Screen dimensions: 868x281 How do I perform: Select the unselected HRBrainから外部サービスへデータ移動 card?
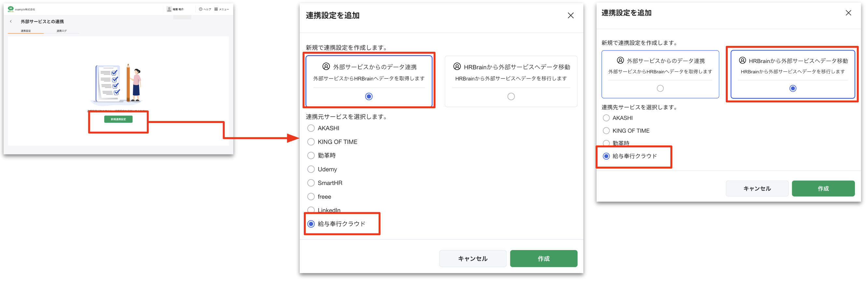511,81
